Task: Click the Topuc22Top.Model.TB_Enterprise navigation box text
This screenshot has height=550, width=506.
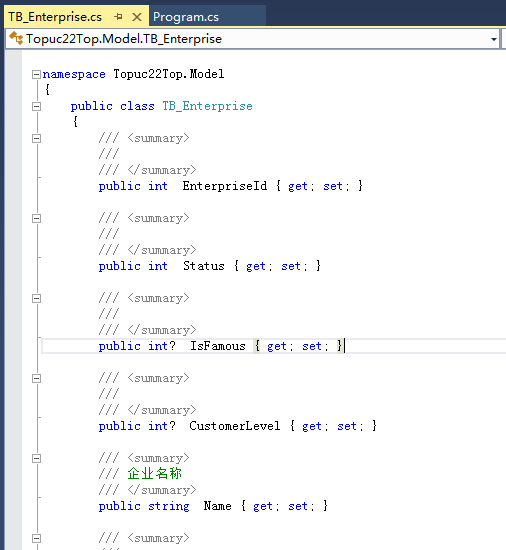Action: pos(124,39)
